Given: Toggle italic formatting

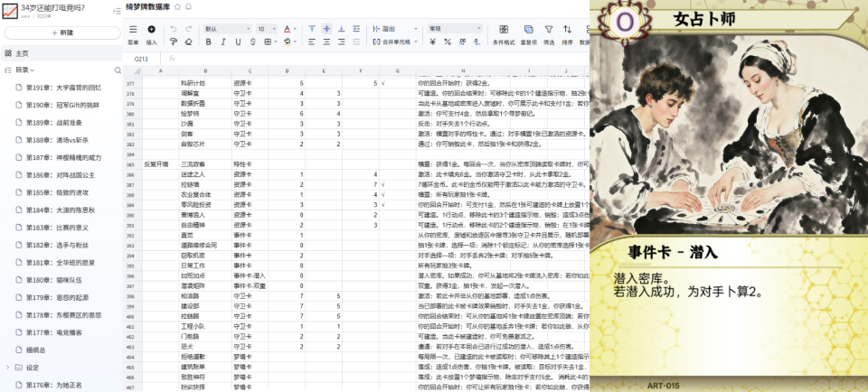Looking at the screenshot, I should (223, 42).
